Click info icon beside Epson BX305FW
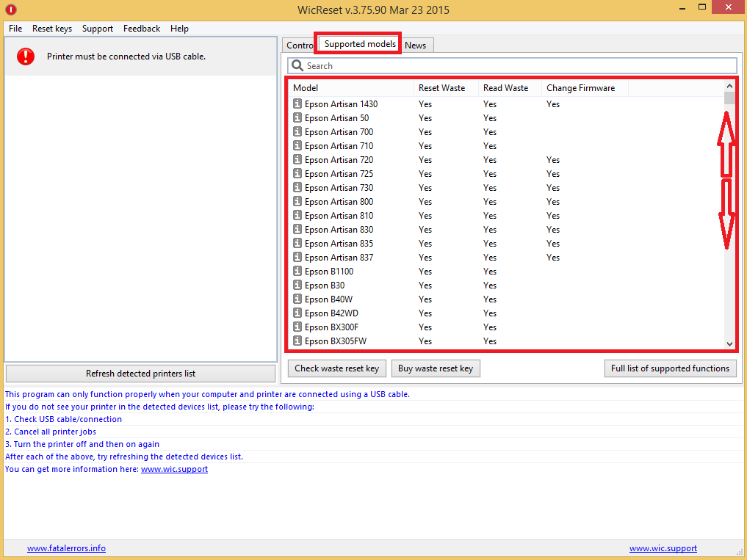Image resolution: width=747 pixels, height=560 pixels. click(x=297, y=341)
